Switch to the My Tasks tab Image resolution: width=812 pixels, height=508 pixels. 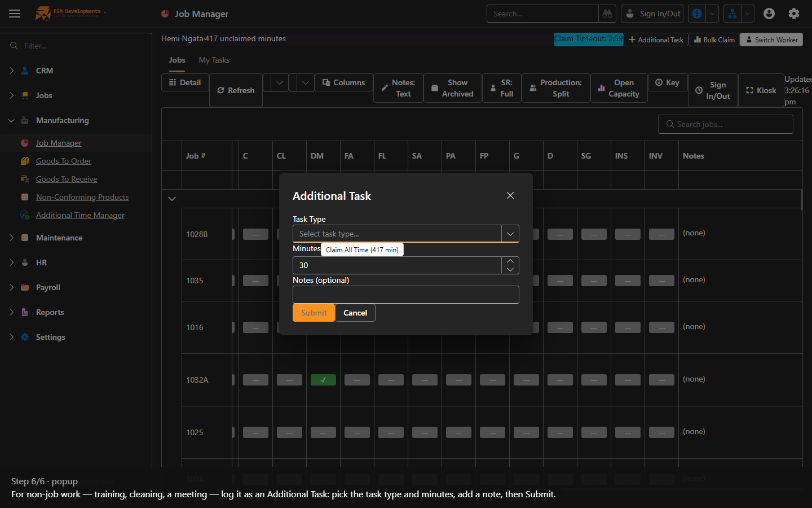pyautogui.click(x=214, y=60)
